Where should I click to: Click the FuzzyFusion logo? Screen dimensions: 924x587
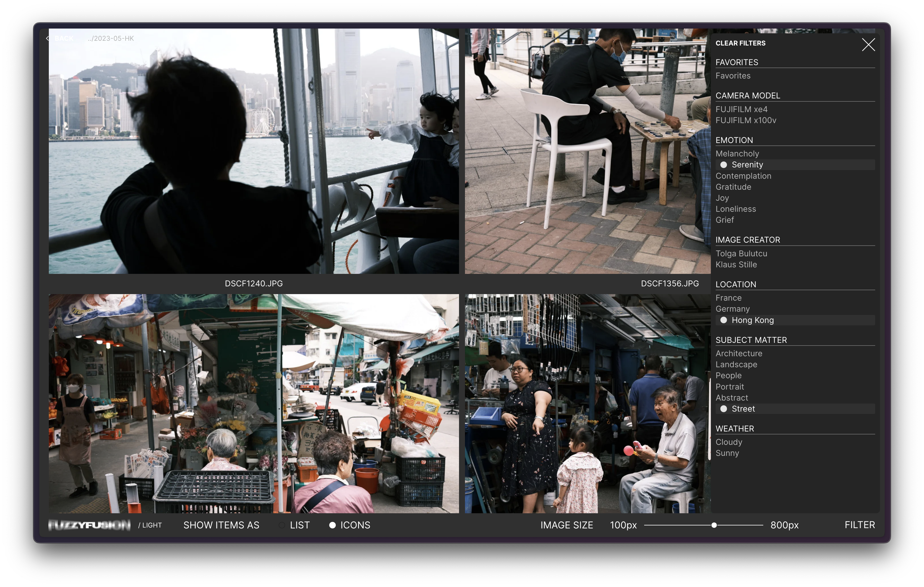(x=89, y=525)
